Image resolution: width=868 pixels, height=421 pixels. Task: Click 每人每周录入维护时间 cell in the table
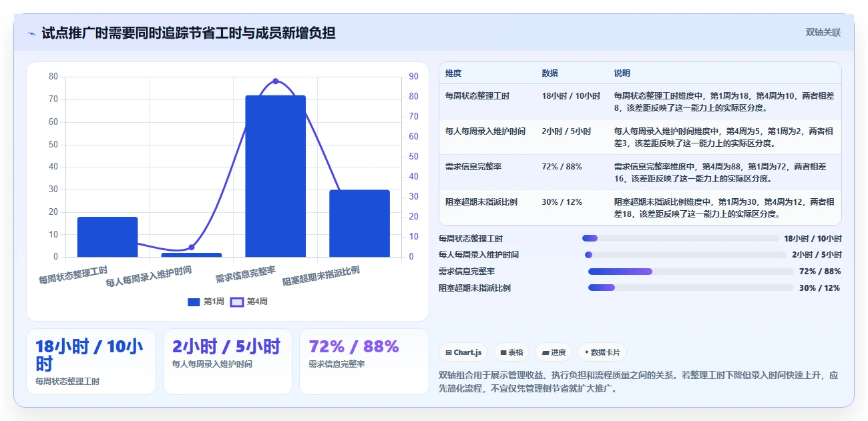pyautogui.click(x=485, y=131)
